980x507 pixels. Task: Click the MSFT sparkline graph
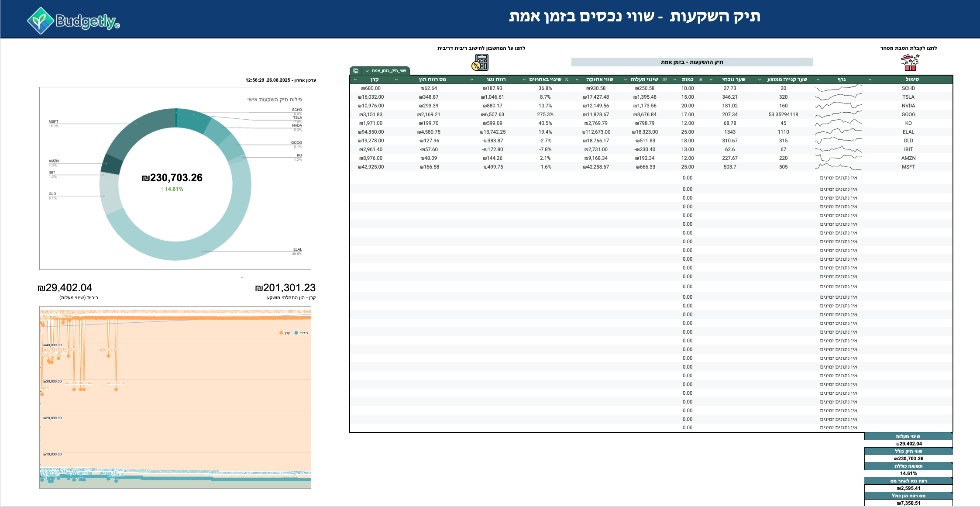tap(838, 167)
